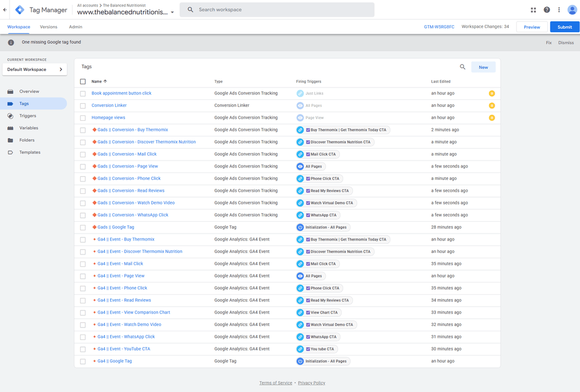Click into the Search workspace field
580x392 pixels.
(x=277, y=10)
